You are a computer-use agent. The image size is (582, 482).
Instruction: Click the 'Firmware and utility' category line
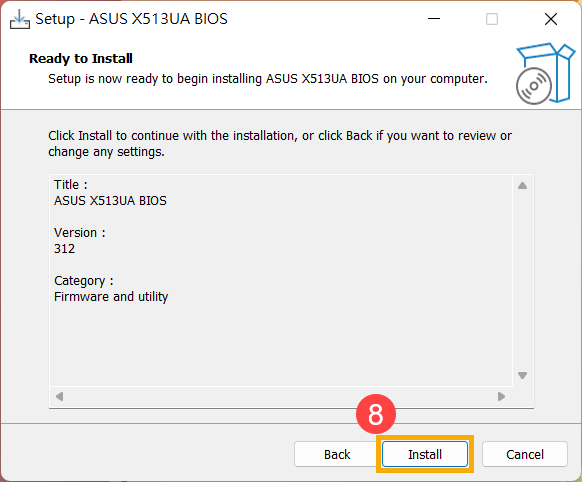click(x=111, y=297)
